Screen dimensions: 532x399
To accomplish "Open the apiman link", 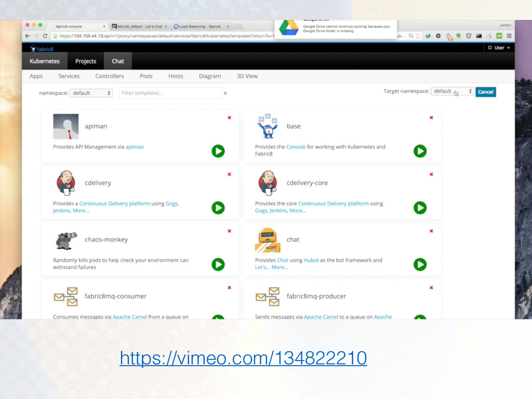I will coord(135,147).
